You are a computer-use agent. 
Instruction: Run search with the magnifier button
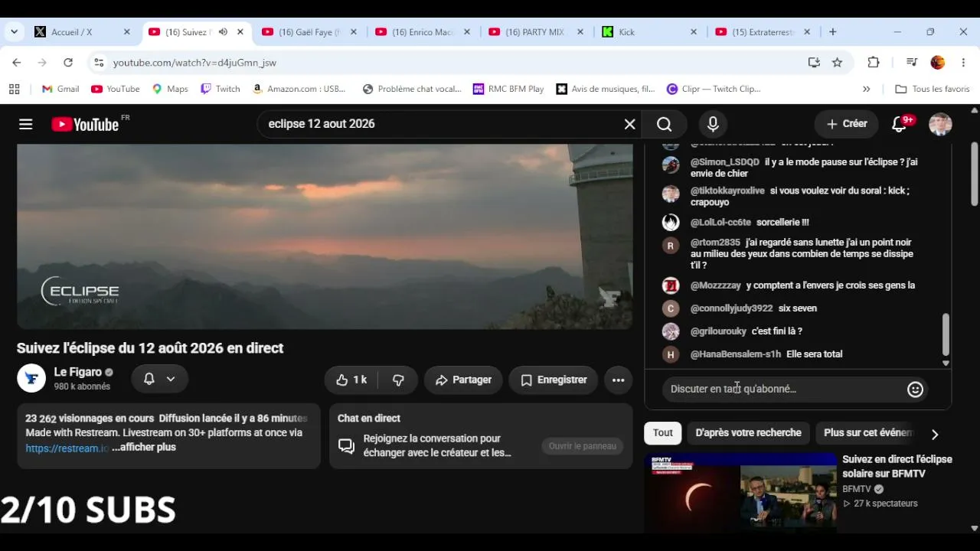(665, 124)
